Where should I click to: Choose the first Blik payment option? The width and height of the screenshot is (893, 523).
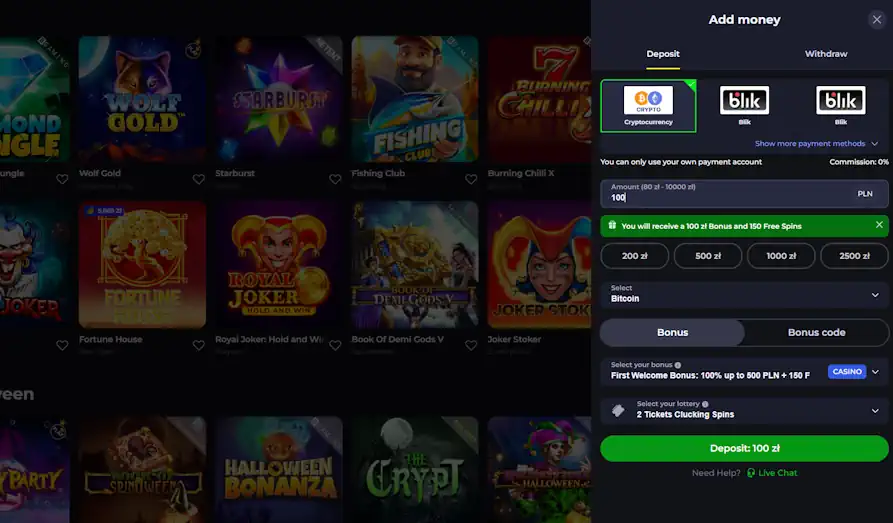[x=744, y=106]
